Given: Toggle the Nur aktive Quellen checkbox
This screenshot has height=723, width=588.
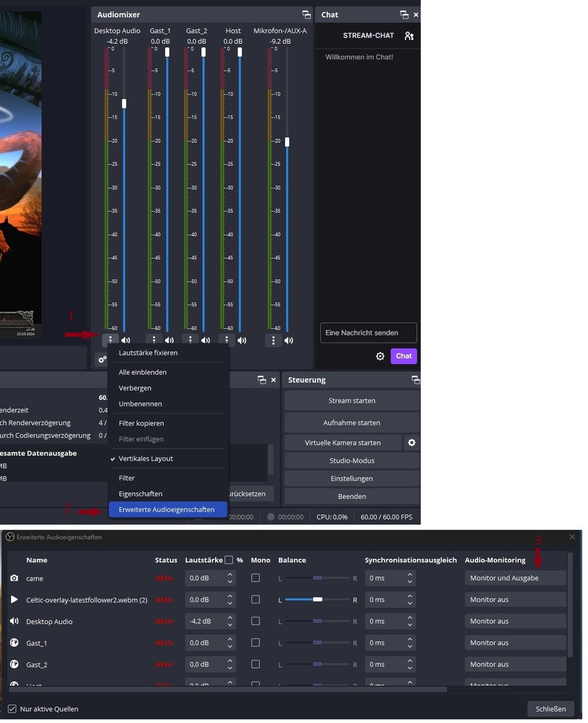Looking at the screenshot, I should coord(12,709).
